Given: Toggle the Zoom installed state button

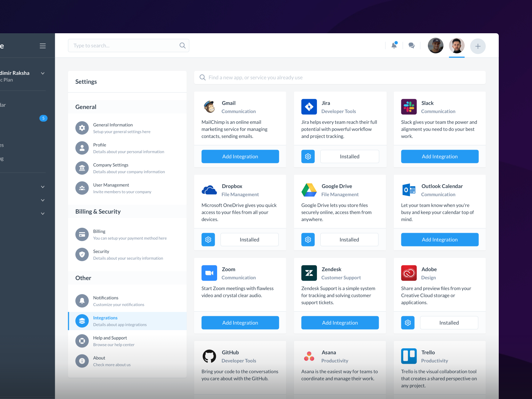Looking at the screenshot, I should coord(240,323).
